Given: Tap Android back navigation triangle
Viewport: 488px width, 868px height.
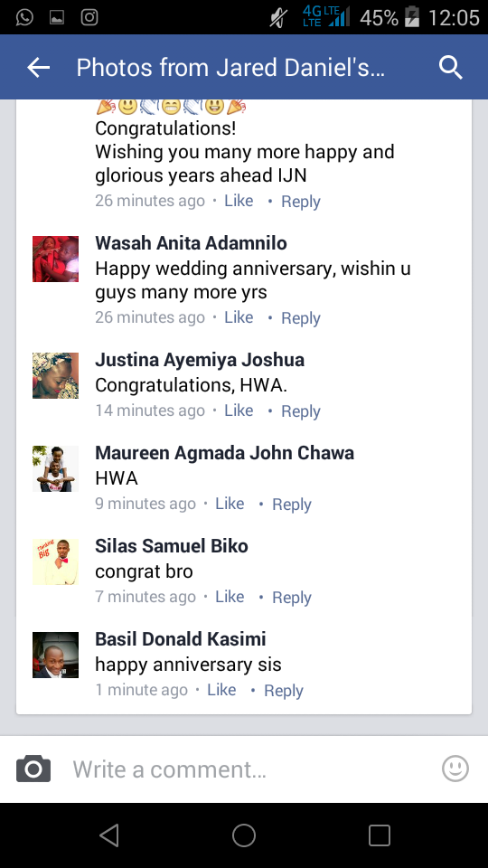Looking at the screenshot, I should 109,835.
